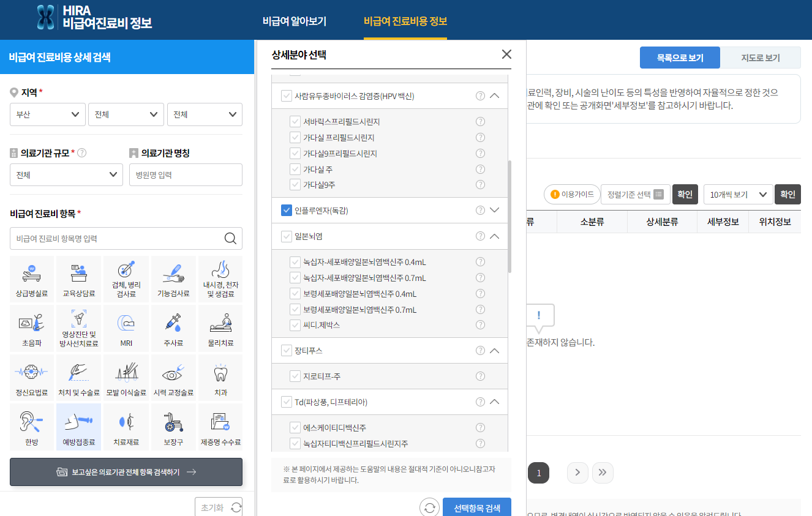Select the MRI category icon

[x=126, y=328]
